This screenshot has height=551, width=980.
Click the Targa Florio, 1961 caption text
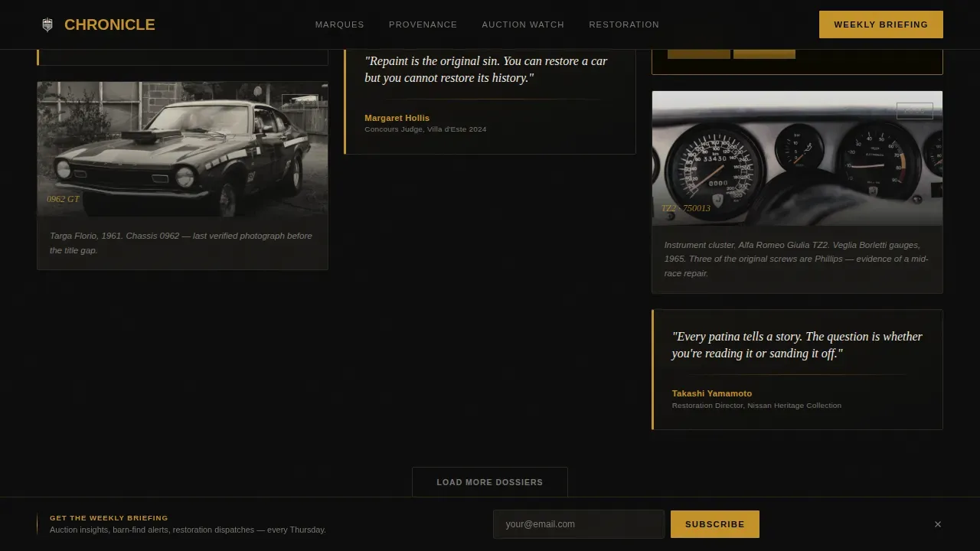[x=181, y=243]
